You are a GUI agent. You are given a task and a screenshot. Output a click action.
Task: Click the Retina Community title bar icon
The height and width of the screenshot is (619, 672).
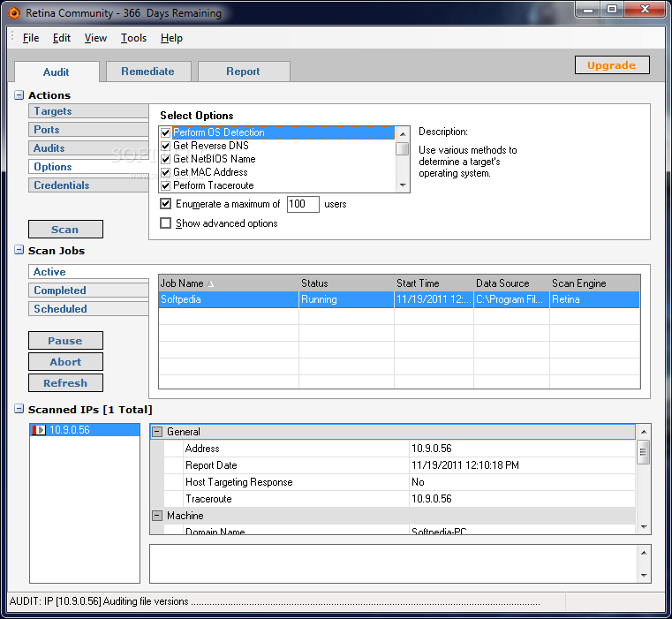coord(14,13)
